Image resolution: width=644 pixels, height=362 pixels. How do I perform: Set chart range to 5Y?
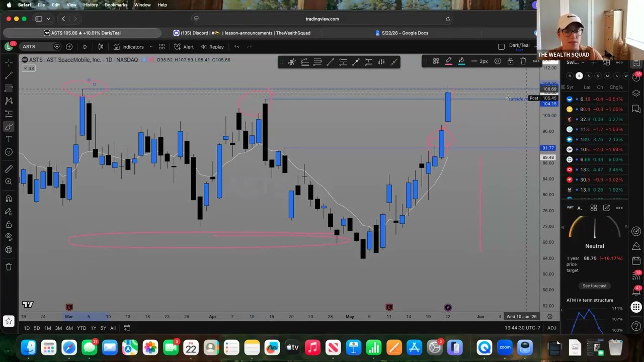click(103, 328)
